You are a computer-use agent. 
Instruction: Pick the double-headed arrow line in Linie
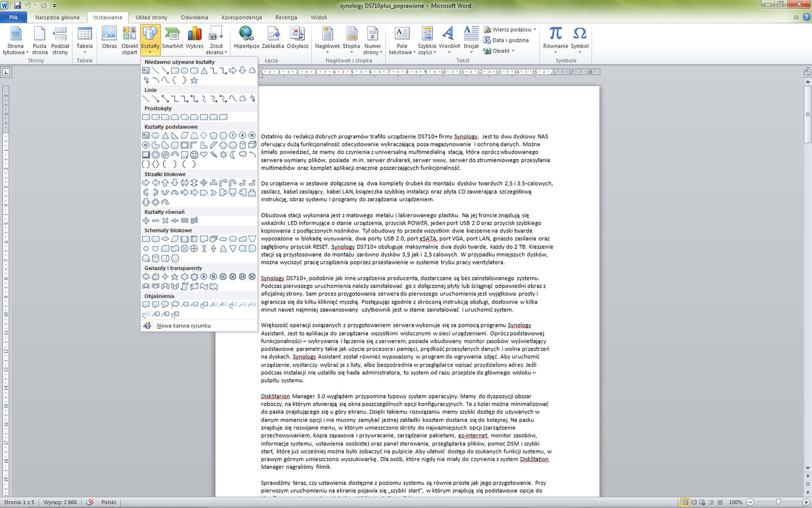tap(165, 99)
